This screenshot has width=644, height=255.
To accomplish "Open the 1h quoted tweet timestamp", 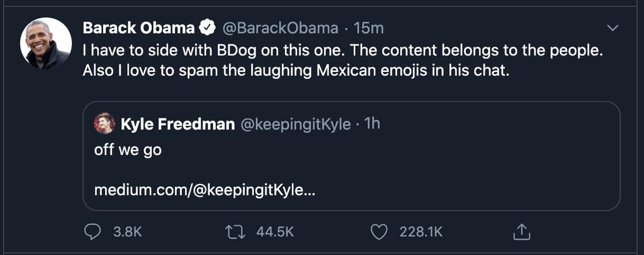I will [372, 125].
